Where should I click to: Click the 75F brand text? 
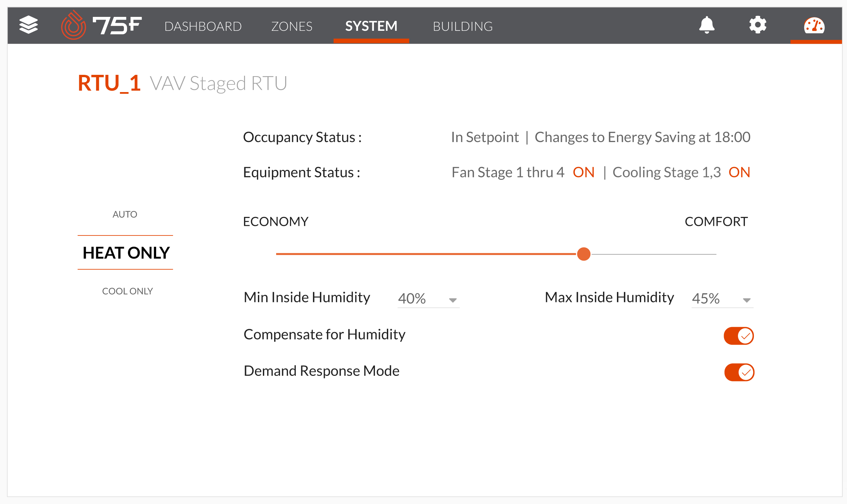pyautogui.click(x=117, y=25)
